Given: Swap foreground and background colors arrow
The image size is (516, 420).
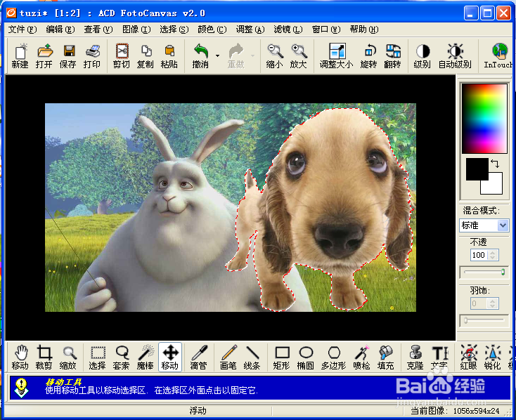Looking at the screenshot, I should 495,163.
